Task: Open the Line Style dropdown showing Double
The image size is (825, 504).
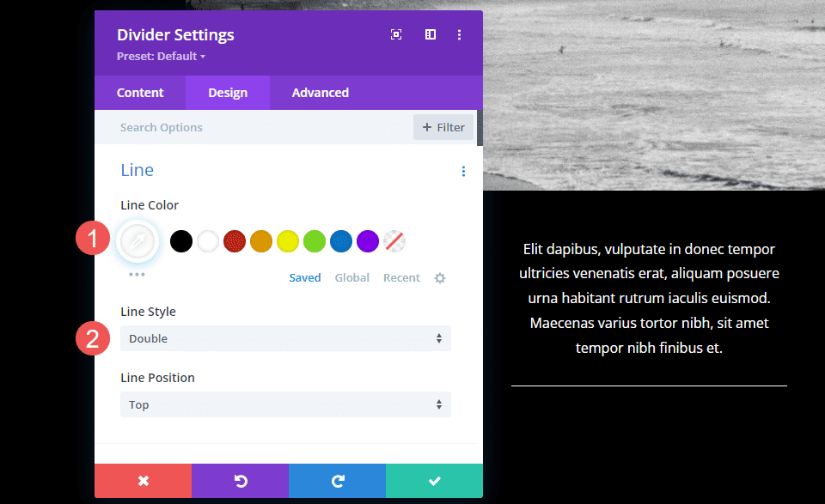Action: pyautogui.click(x=285, y=338)
